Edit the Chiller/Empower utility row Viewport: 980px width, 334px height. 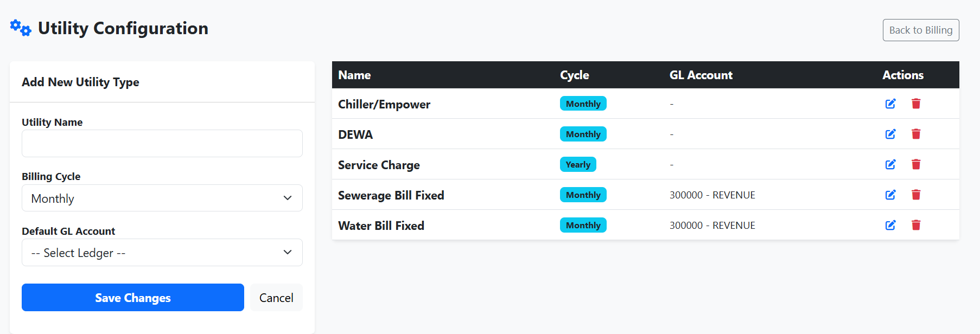(x=890, y=104)
